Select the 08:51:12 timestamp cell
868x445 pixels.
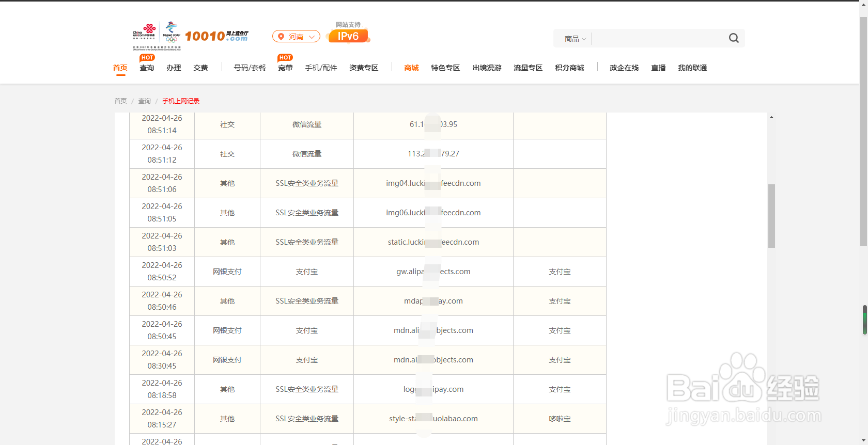coord(162,154)
